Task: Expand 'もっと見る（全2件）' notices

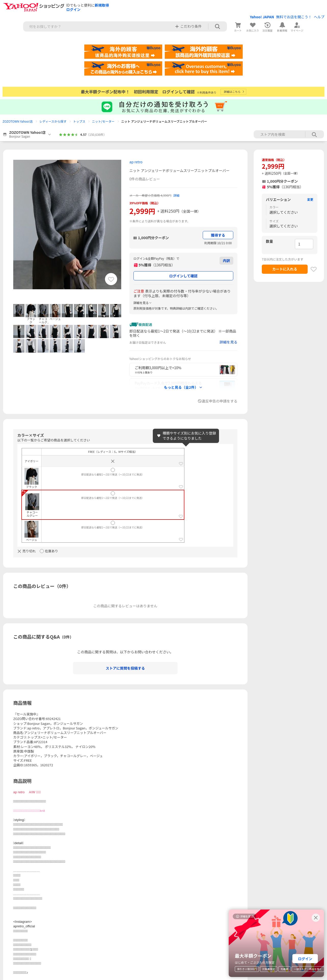Action: pos(183,387)
